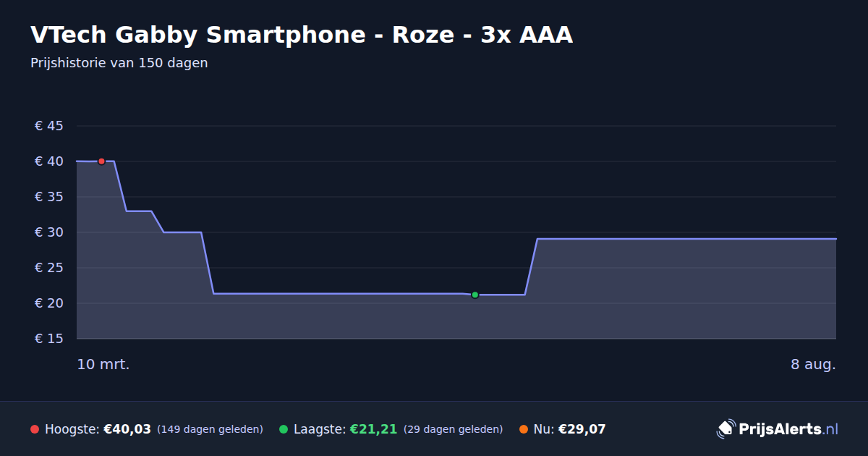Click the PrijsAlerts price tag logo icon
868x456 pixels.
tap(726, 429)
